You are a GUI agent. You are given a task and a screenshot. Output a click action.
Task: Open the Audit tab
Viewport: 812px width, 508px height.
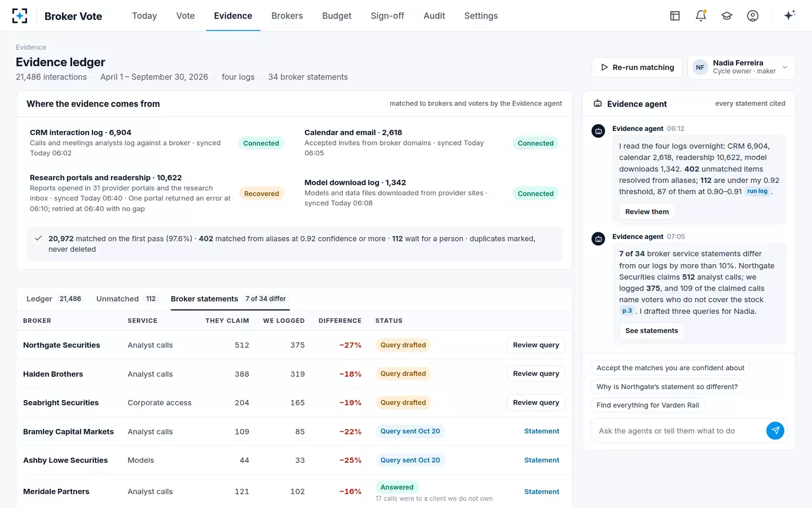point(434,16)
